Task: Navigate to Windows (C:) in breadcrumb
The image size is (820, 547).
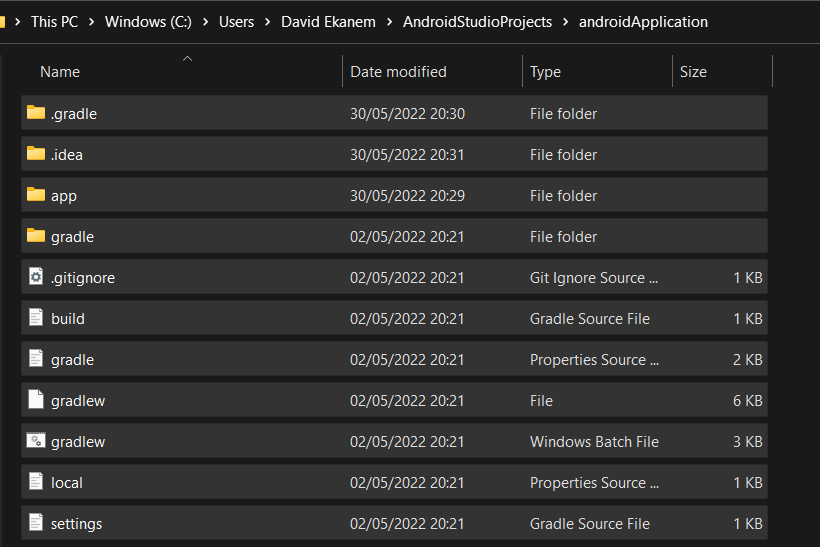Action: (x=148, y=22)
